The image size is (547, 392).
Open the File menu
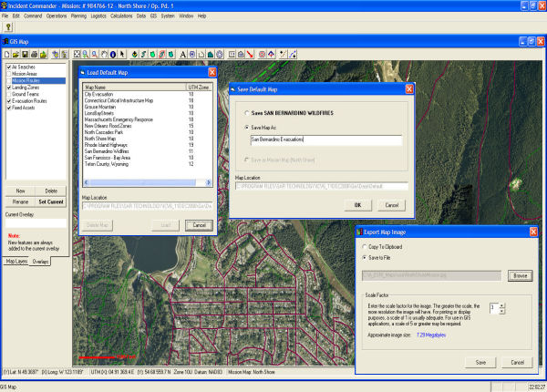click(5, 16)
